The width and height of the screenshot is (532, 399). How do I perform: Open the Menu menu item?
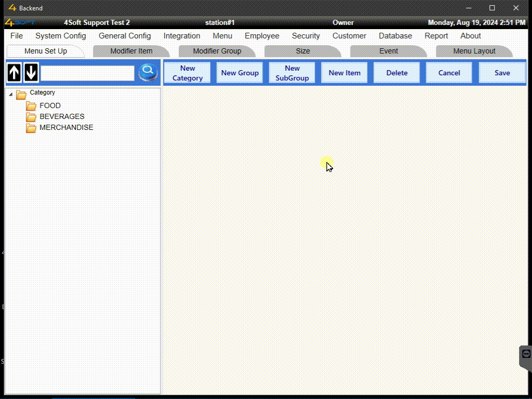(x=222, y=36)
